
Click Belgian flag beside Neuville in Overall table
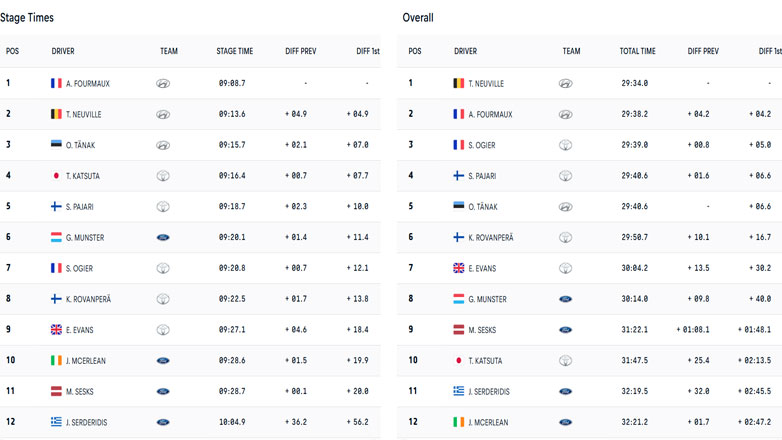(459, 84)
